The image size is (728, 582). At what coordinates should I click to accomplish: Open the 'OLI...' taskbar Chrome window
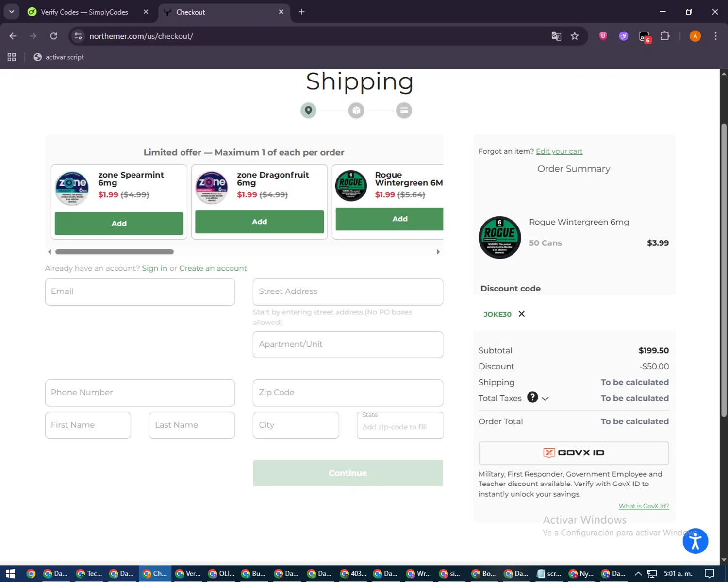pos(221,574)
